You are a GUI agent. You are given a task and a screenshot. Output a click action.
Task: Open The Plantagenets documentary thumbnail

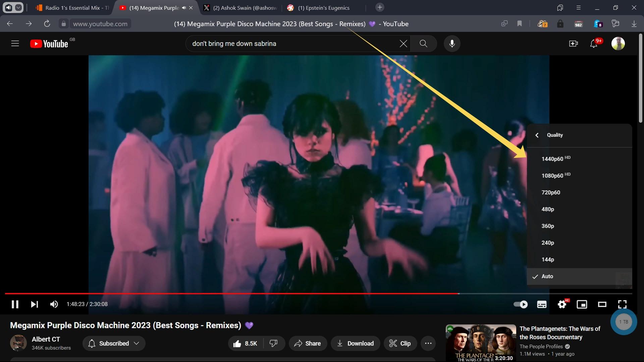click(x=481, y=343)
